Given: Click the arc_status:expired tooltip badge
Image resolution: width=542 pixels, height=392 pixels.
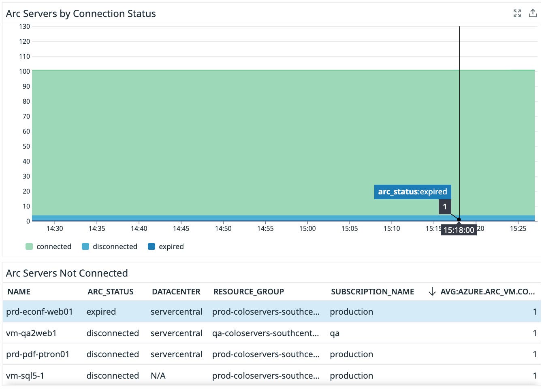Looking at the screenshot, I should click(x=412, y=192).
